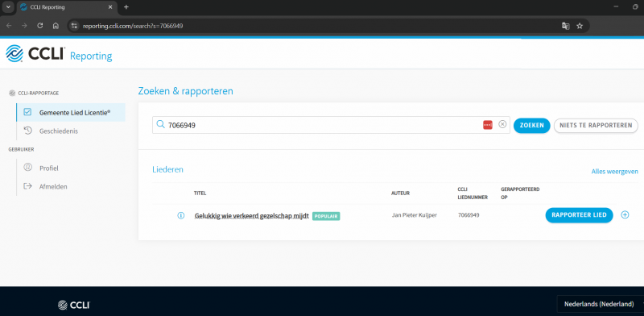644x316 pixels.
Task: Minimize the browser window
Action: [x=616, y=7]
